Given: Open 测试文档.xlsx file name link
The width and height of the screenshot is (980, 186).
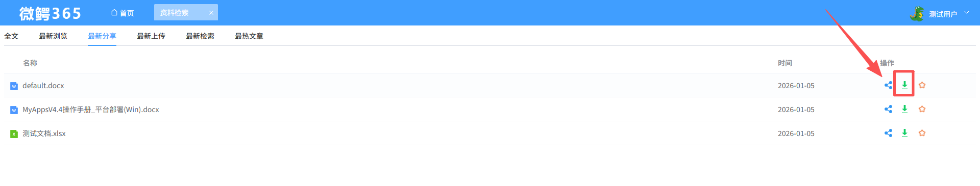Looking at the screenshot, I should [44, 134].
